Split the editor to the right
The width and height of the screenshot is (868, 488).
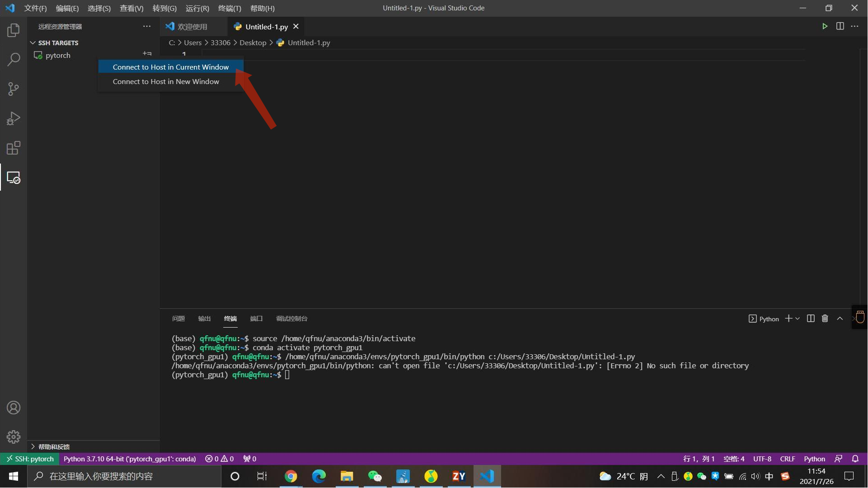tap(840, 26)
